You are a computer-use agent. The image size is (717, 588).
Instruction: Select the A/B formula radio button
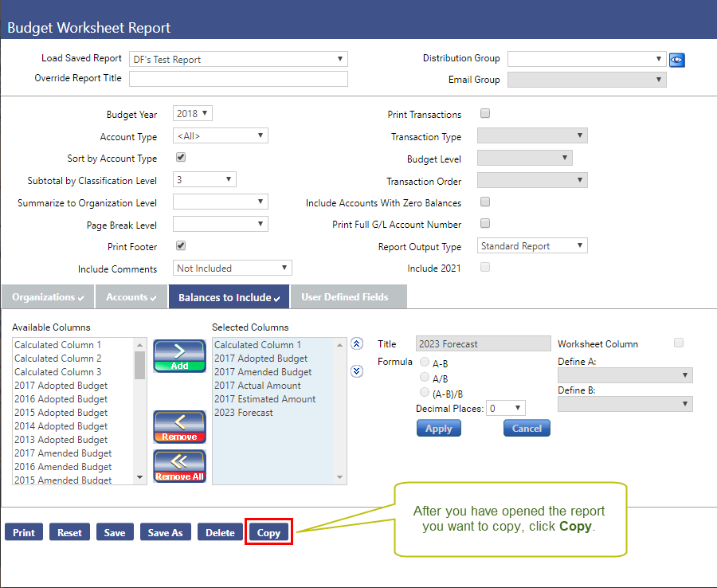click(425, 377)
